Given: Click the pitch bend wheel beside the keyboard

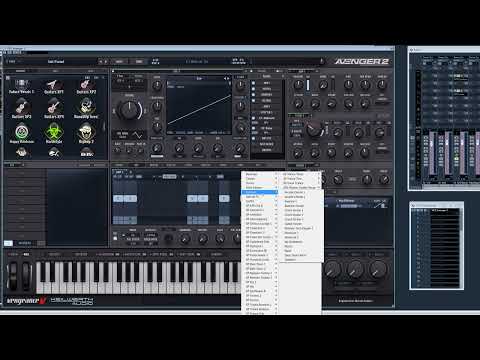Looking at the screenshot, I should tap(13, 275).
